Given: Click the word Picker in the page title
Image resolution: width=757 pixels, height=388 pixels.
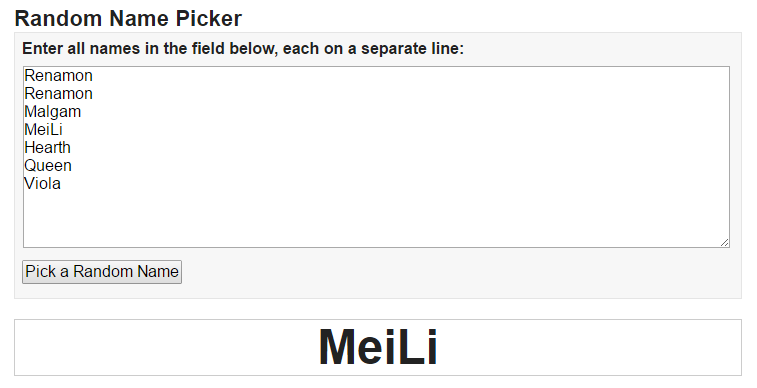Looking at the screenshot, I should coord(209,18).
